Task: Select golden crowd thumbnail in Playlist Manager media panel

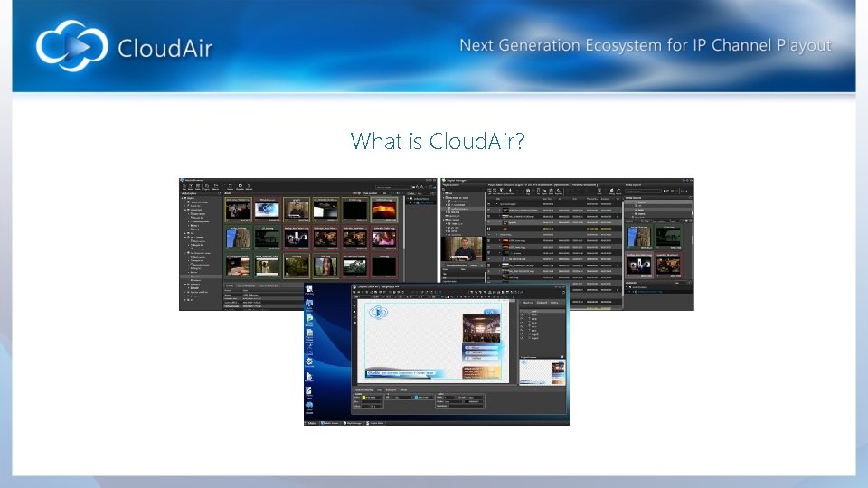Action: (668, 266)
